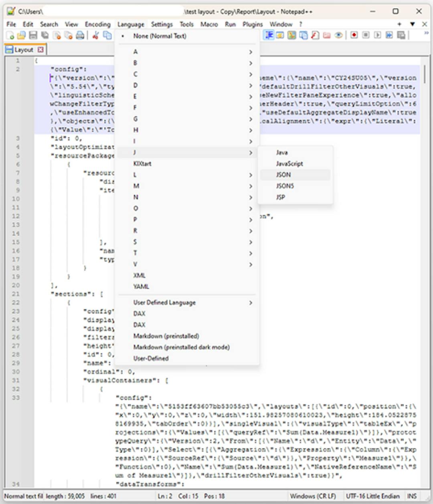The height and width of the screenshot is (504, 433).
Task: Open the Plugins menu
Action: coord(253,24)
